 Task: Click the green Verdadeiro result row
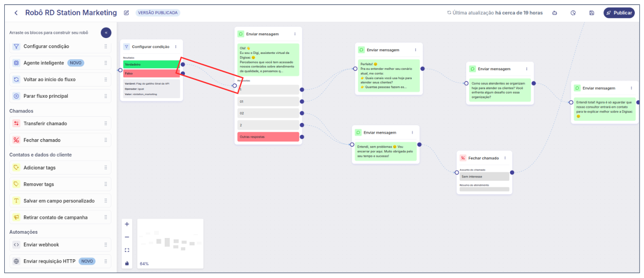[151, 64]
